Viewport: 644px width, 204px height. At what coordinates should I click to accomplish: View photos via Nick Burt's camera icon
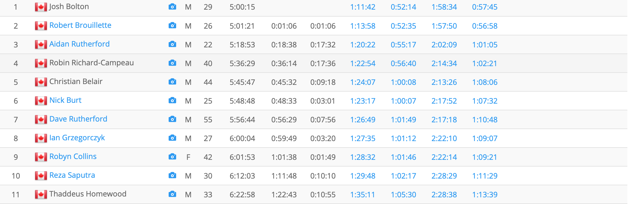pos(172,100)
